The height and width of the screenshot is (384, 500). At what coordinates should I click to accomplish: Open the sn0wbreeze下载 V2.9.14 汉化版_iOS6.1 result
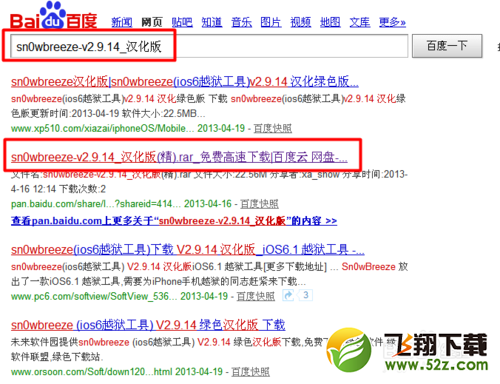(188, 249)
